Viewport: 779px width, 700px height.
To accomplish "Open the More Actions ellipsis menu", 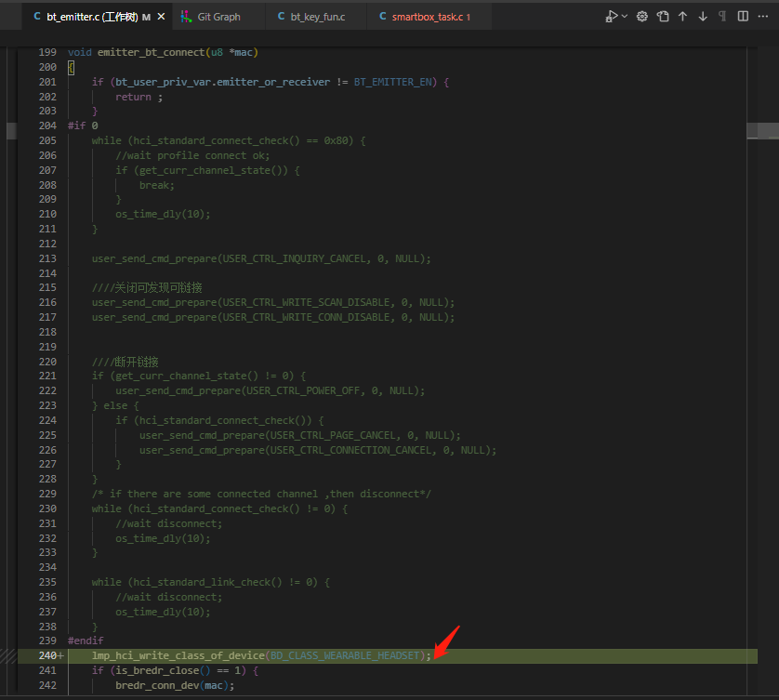I will [x=763, y=17].
